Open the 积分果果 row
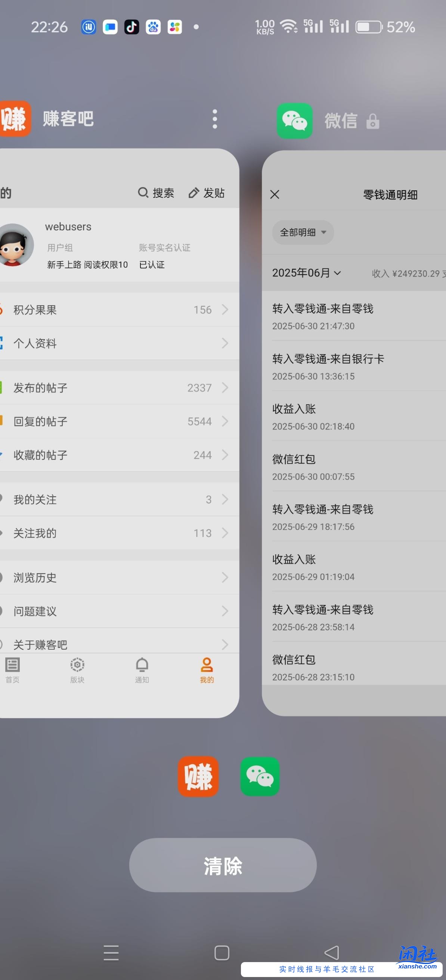This screenshot has height=980, width=446. [120, 310]
